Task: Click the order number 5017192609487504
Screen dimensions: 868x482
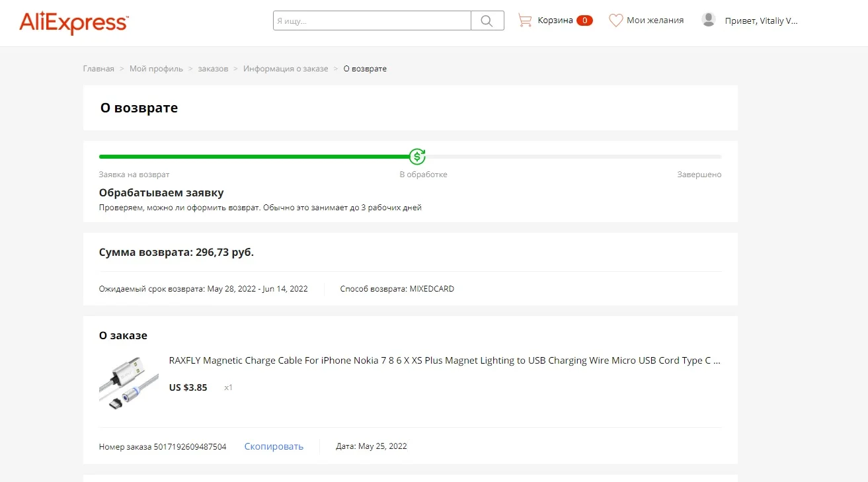Action: (190, 447)
